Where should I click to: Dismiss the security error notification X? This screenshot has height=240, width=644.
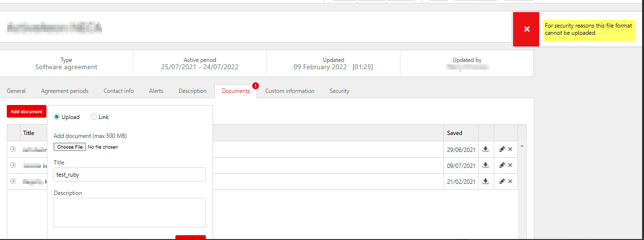[527, 29]
